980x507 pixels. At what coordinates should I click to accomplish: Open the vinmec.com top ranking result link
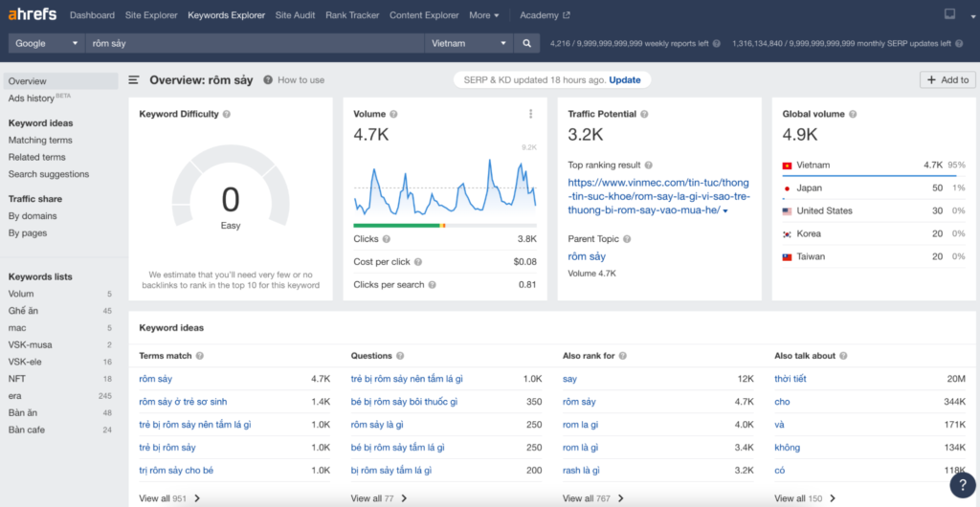coord(658,197)
